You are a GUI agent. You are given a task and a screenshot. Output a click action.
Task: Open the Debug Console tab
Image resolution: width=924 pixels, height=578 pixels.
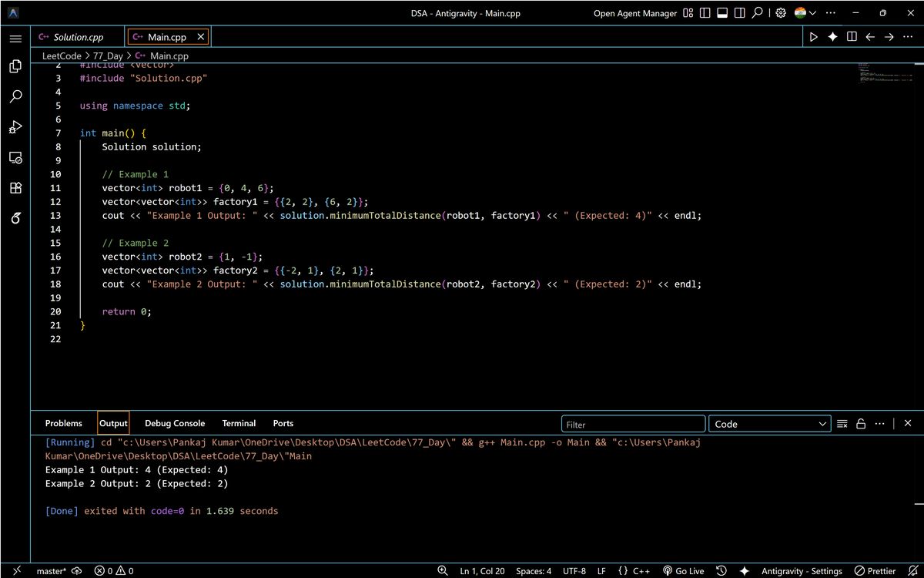tap(175, 424)
